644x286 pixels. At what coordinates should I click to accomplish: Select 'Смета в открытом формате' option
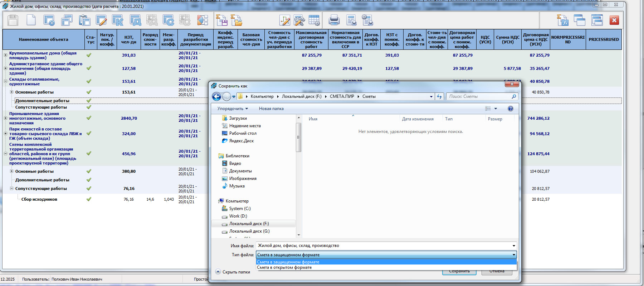[x=284, y=268]
